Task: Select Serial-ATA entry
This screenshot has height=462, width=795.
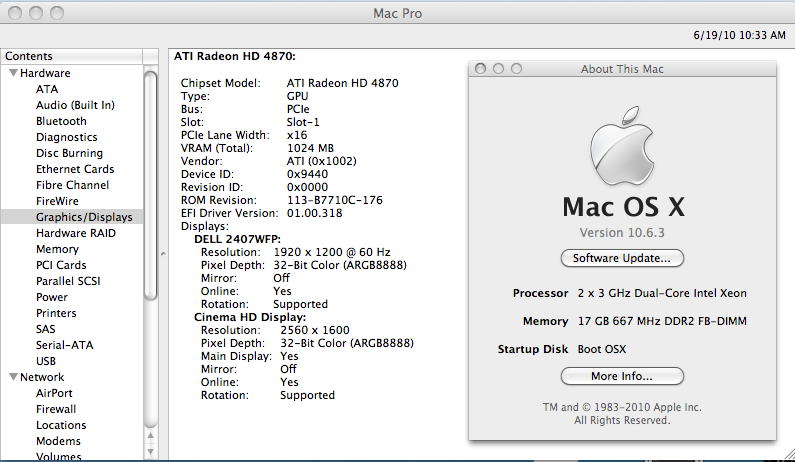Action: (64, 345)
